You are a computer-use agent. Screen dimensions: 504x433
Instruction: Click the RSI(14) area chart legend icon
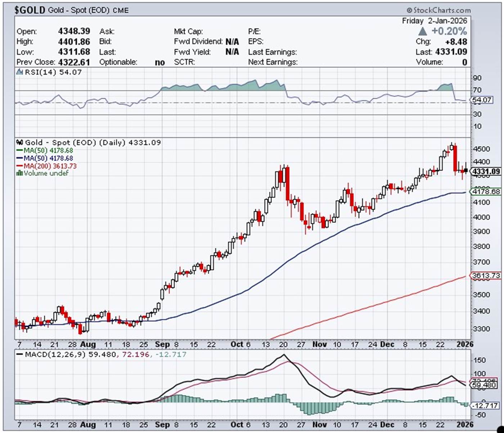point(20,72)
